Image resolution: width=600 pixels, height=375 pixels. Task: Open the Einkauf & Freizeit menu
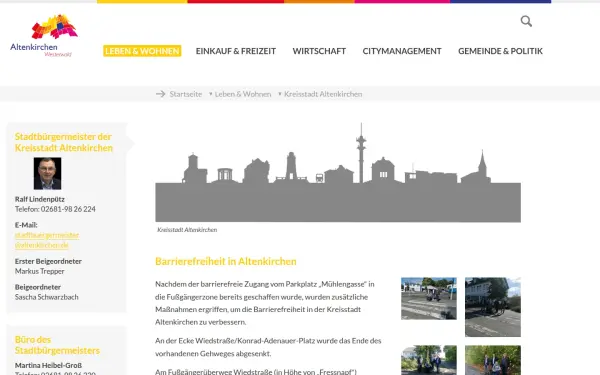pos(236,51)
